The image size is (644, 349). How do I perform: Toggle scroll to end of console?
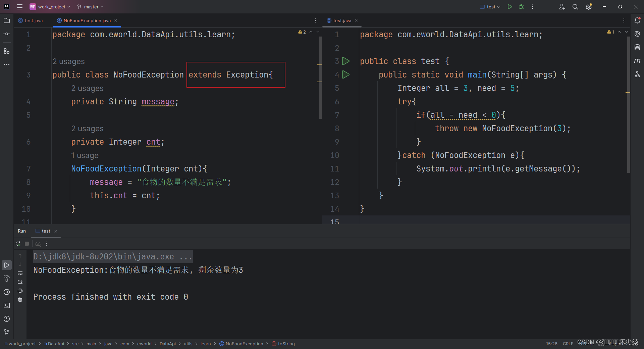point(20,282)
